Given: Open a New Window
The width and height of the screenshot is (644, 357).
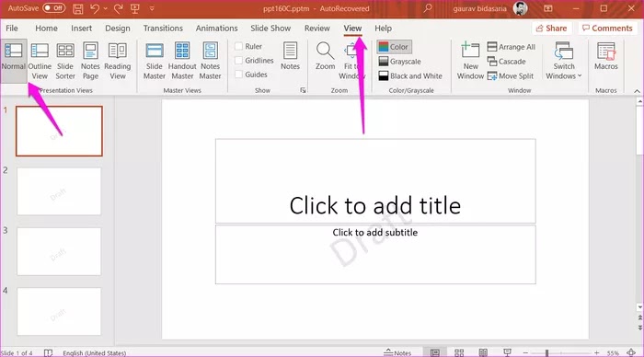Looking at the screenshot, I should click(x=470, y=61).
